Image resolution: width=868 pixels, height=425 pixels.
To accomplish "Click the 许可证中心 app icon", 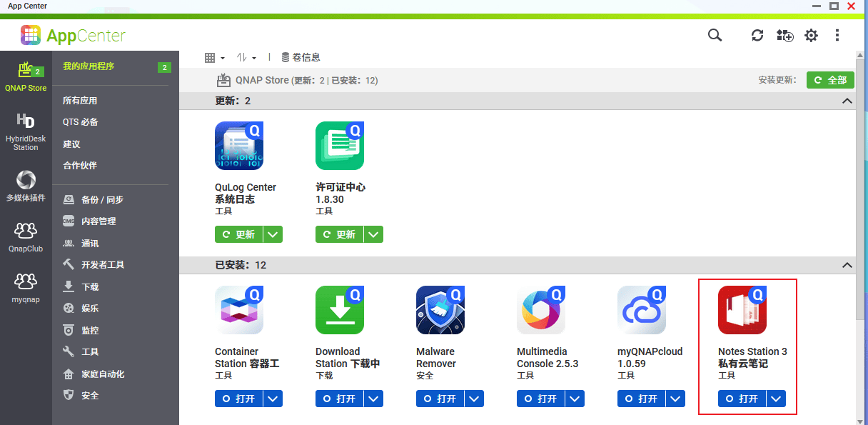I will [340, 146].
